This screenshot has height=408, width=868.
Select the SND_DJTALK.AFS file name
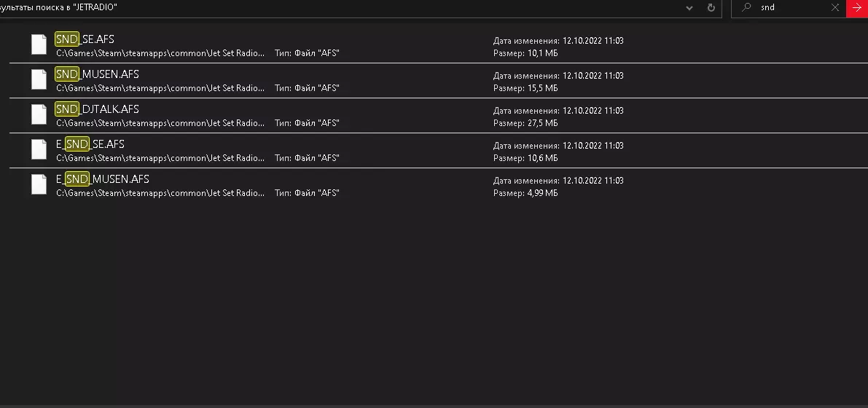point(97,109)
